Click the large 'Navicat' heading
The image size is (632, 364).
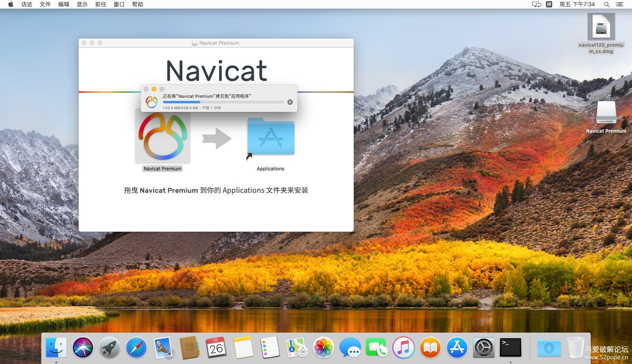217,71
